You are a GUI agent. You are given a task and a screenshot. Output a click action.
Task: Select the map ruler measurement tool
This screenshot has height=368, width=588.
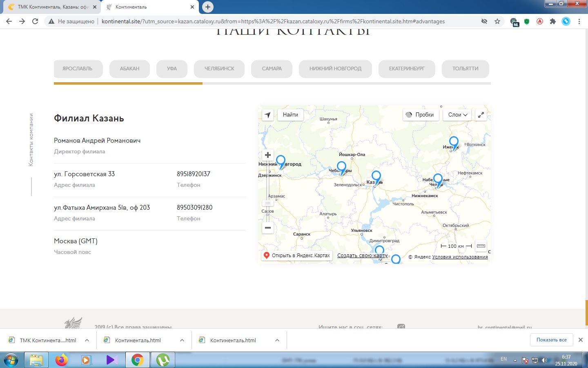tap(481, 246)
